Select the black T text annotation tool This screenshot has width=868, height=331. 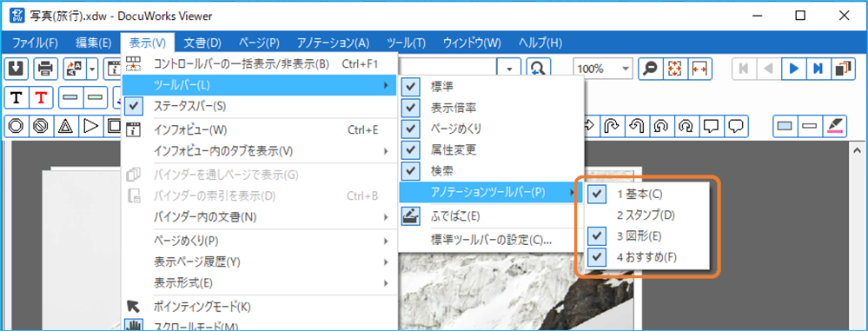pos(17,98)
